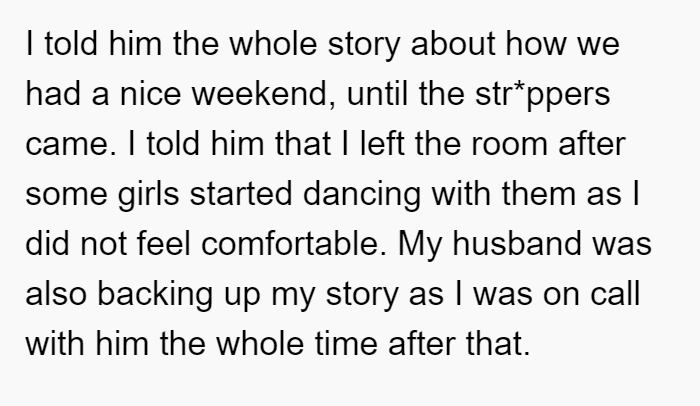Click the word 'backing' in the sixth line
This screenshot has height=406, width=700.
154,295
